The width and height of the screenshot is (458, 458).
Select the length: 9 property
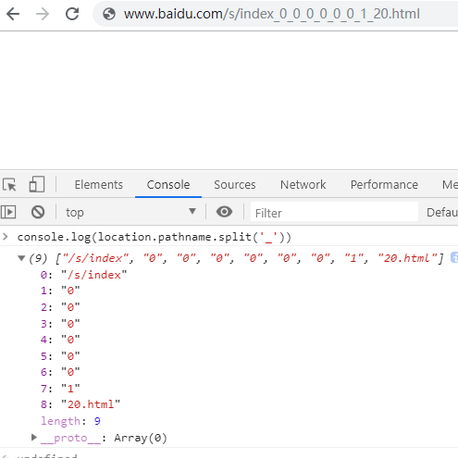pos(70,421)
